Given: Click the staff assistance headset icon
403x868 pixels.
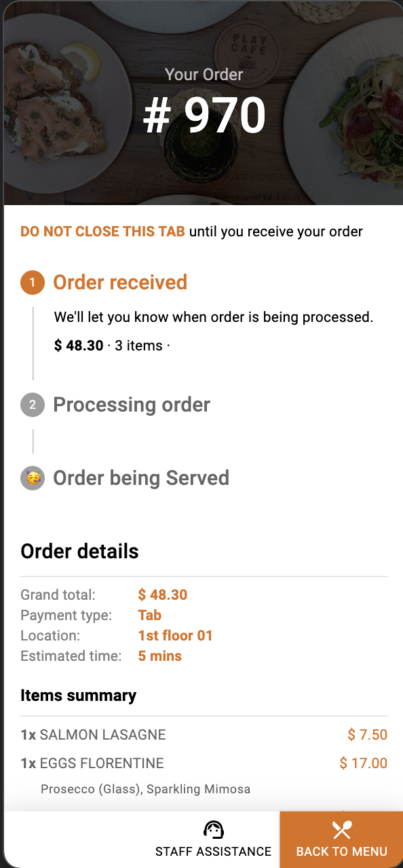Looking at the screenshot, I should 214,830.
